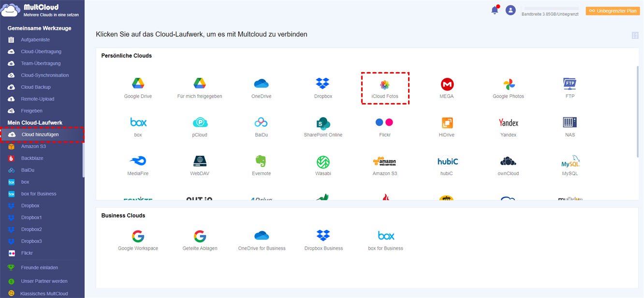This screenshot has width=644, height=298.
Task: Open the user account avatar menu
Action: pyautogui.click(x=510, y=10)
